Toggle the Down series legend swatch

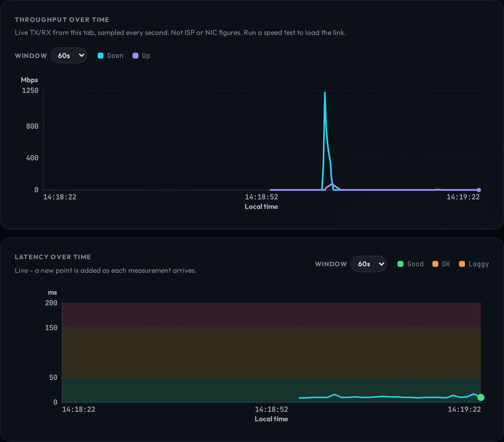point(101,56)
